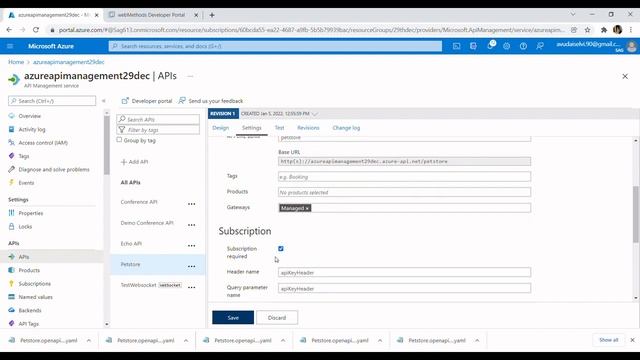Switch to the Settings tab
The width and height of the screenshot is (640, 360).
click(251, 128)
